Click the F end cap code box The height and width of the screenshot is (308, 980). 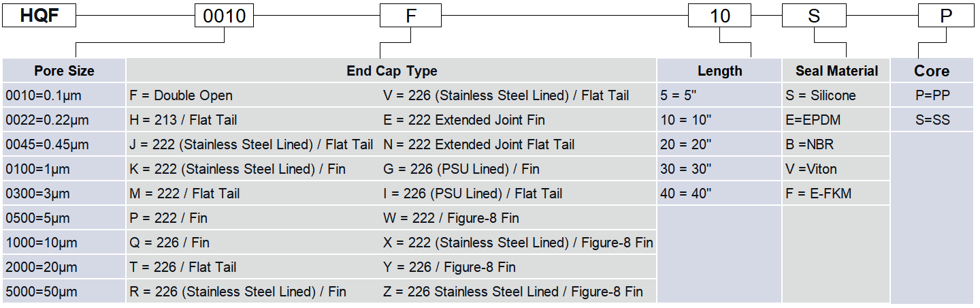pyautogui.click(x=410, y=16)
